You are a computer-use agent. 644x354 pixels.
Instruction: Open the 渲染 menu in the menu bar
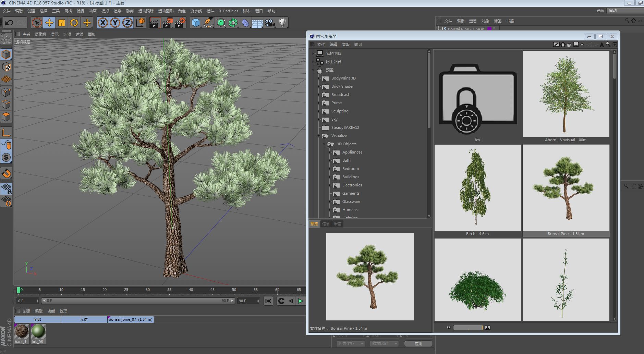117,11
